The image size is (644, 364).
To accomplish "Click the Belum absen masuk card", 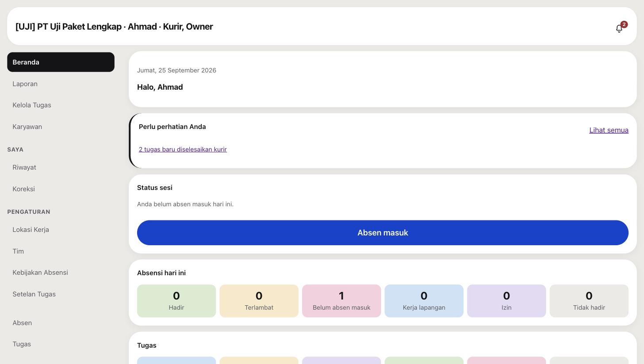I will 341,301.
